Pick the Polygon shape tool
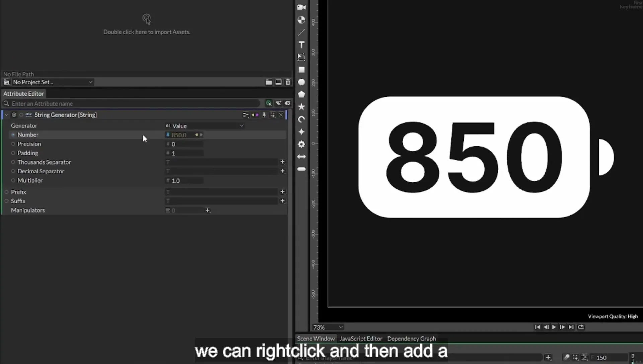Image resolution: width=643 pixels, height=364 pixels. pyautogui.click(x=301, y=94)
